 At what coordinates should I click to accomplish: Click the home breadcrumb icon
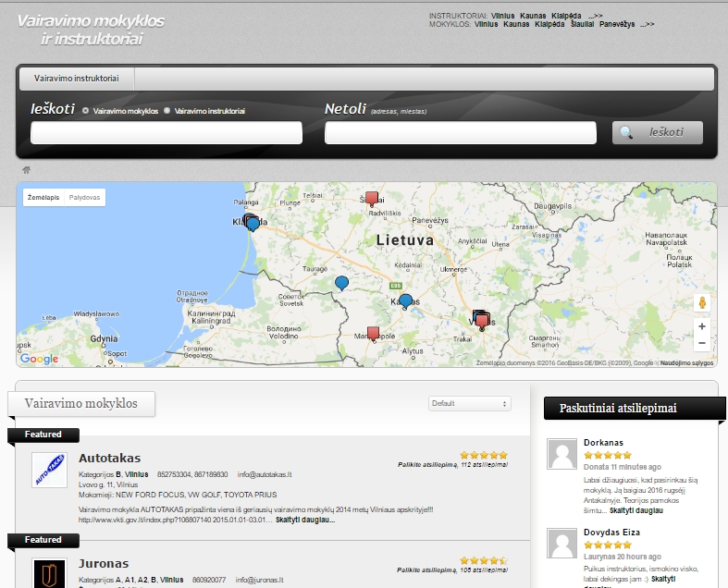point(27,170)
